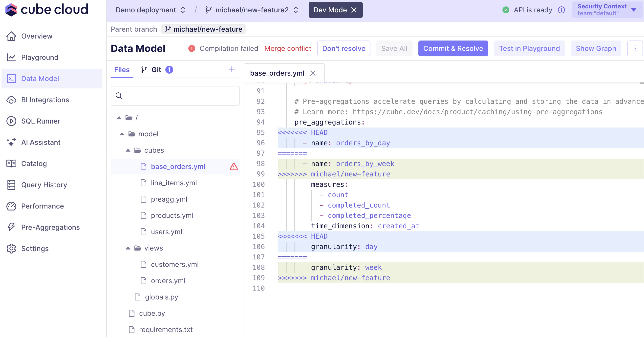Collapse the cubes folder
The width and height of the screenshot is (644, 337).
(128, 150)
